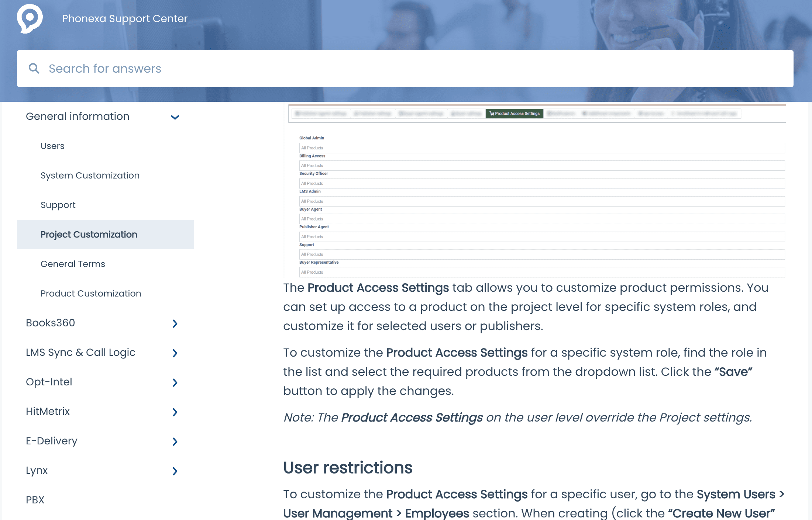Screen dimensions: 812x520
Task: Click the Support role products dropdown field
Action: pos(542,254)
